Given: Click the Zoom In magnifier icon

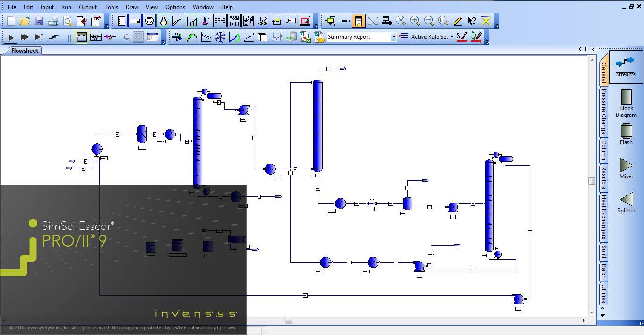Looking at the screenshot, I should 415,21.
